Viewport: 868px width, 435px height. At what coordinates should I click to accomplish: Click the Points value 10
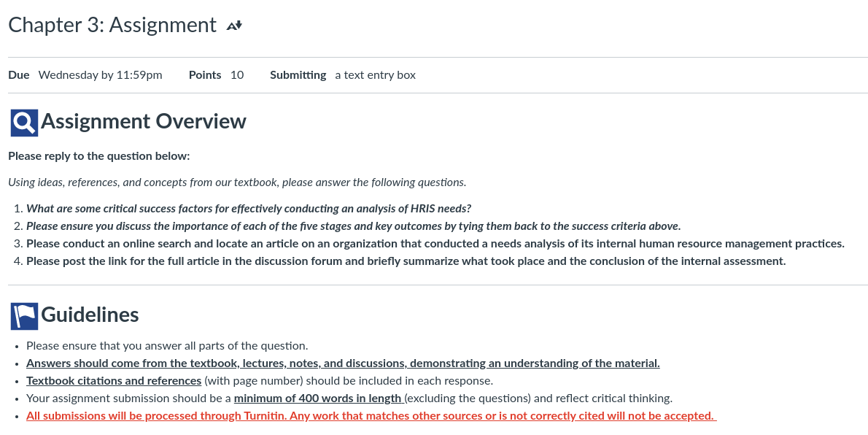pos(237,74)
